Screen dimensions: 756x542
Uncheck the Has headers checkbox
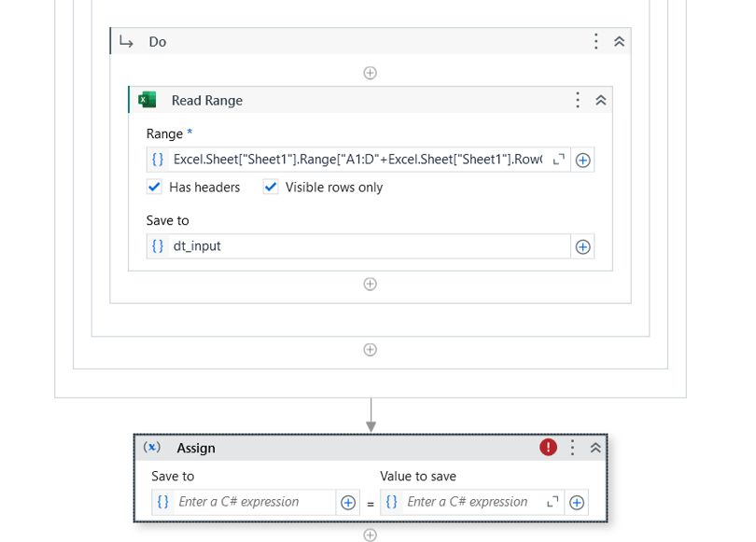154,187
